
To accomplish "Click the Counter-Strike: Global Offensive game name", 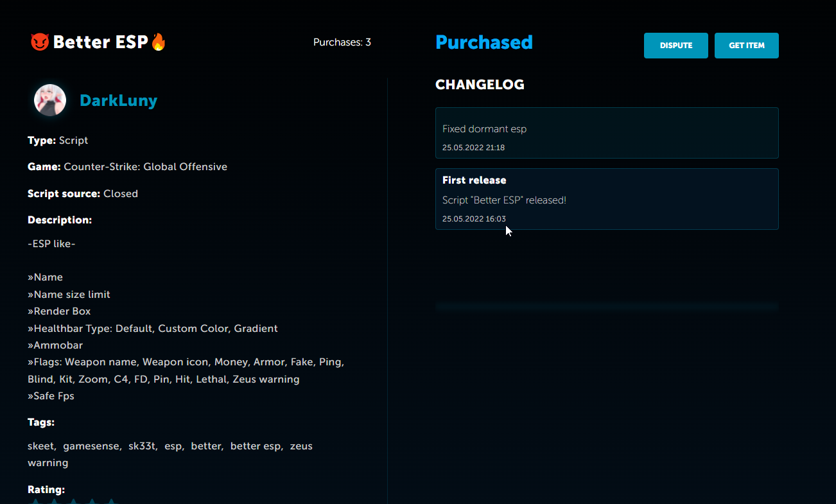I will coord(146,167).
